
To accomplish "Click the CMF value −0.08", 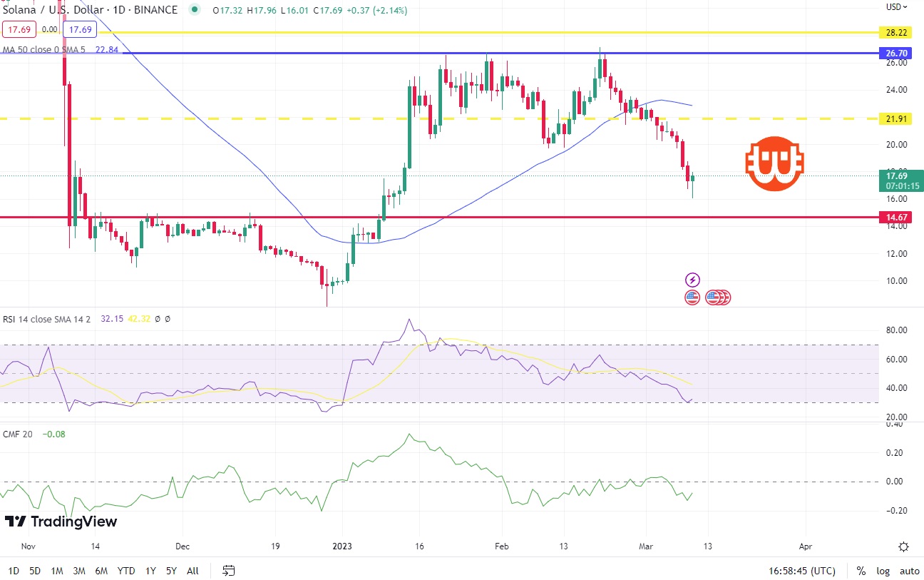I will tap(53, 434).
